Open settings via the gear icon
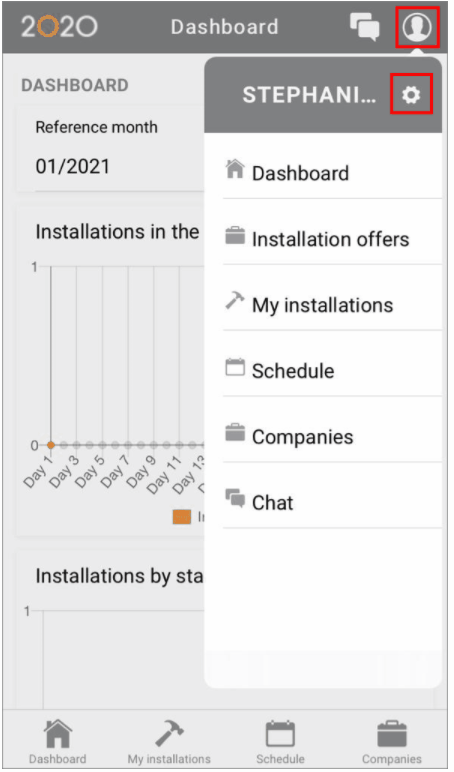The width and height of the screenshot is (454, 772). 411,94
